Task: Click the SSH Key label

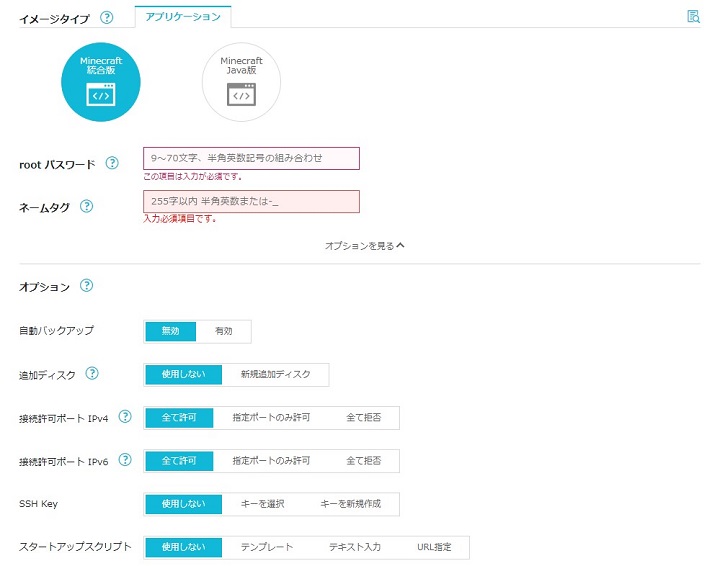Action: coord(39,504)
